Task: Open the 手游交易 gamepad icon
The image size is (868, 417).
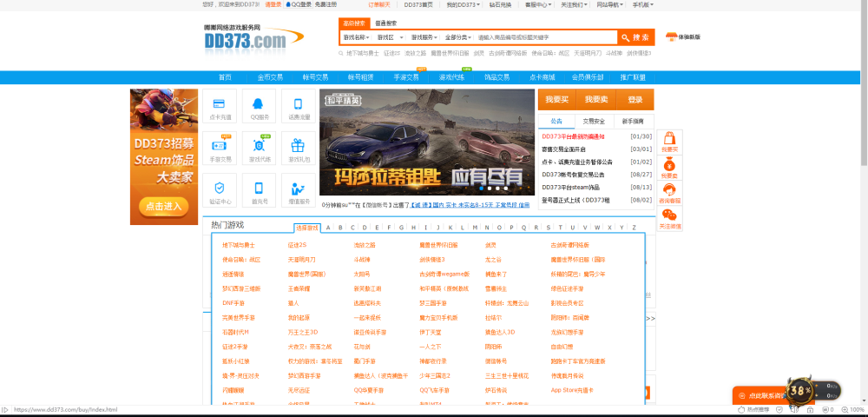Action: click(220, 148)
